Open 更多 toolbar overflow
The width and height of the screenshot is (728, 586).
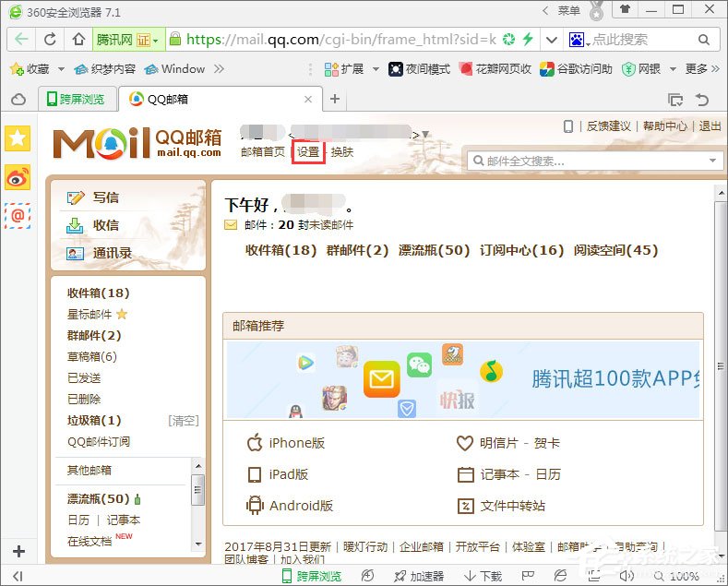point(702,69)
